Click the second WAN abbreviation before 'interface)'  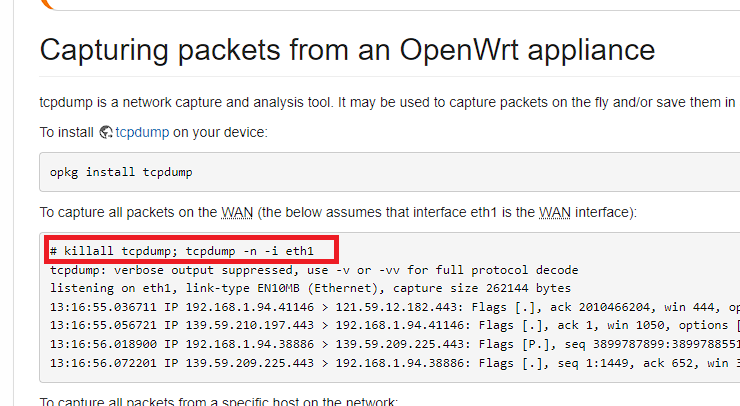point(555,212)
